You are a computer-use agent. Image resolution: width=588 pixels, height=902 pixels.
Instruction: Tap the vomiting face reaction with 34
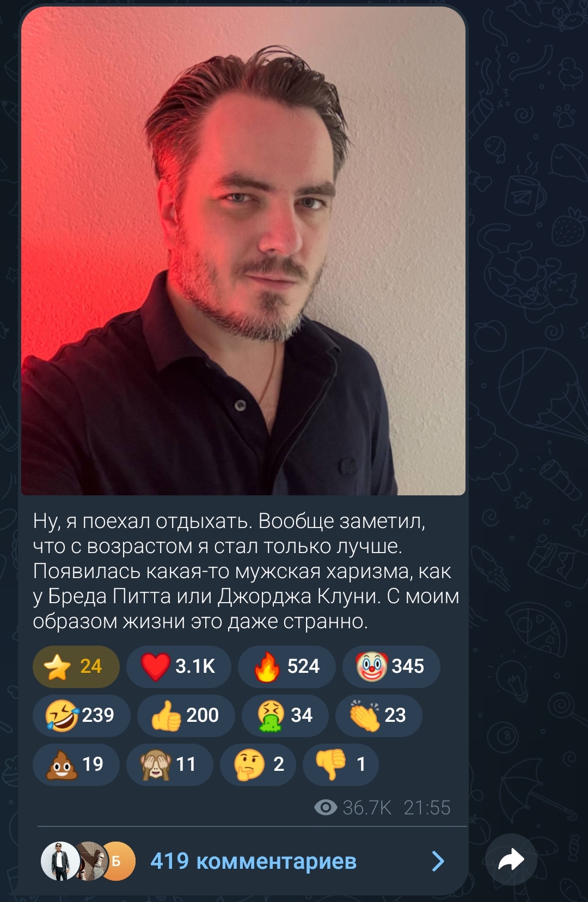pyautogui.click(x=285, y=715)
